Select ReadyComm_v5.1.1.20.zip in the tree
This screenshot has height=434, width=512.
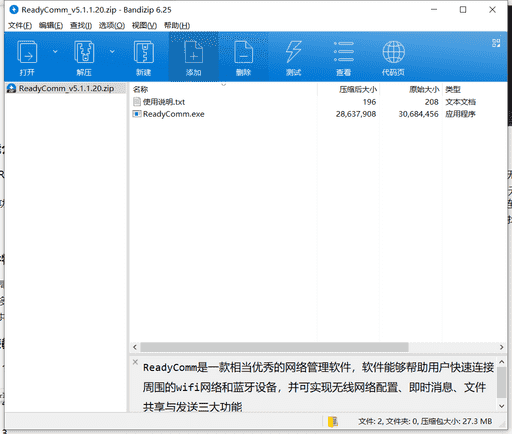click(66, 88)
